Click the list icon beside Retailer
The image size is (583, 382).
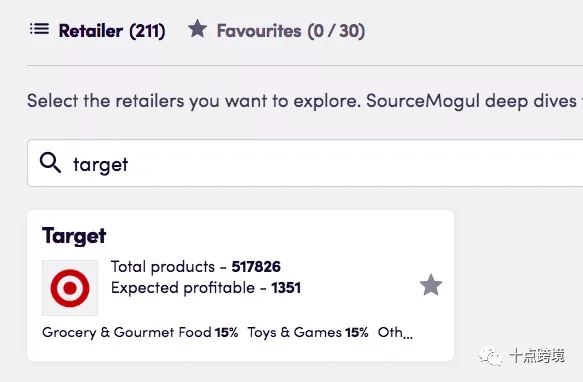(39, 29)
